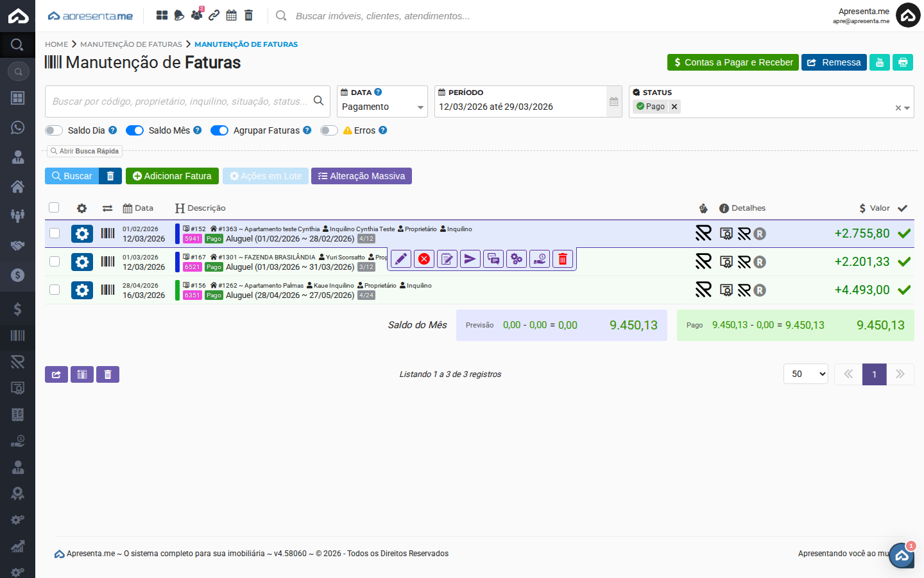
Task: Go to HOME in breadcrumb
Action: 56,44
